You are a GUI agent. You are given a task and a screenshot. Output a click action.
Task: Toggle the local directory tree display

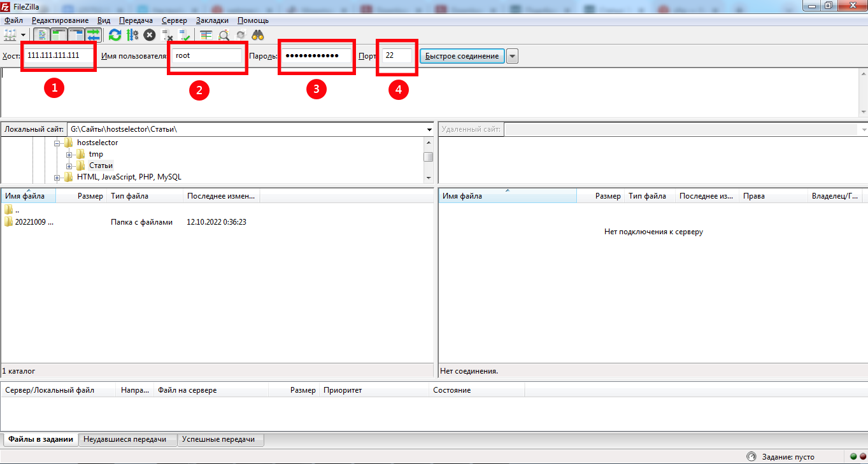59,35
